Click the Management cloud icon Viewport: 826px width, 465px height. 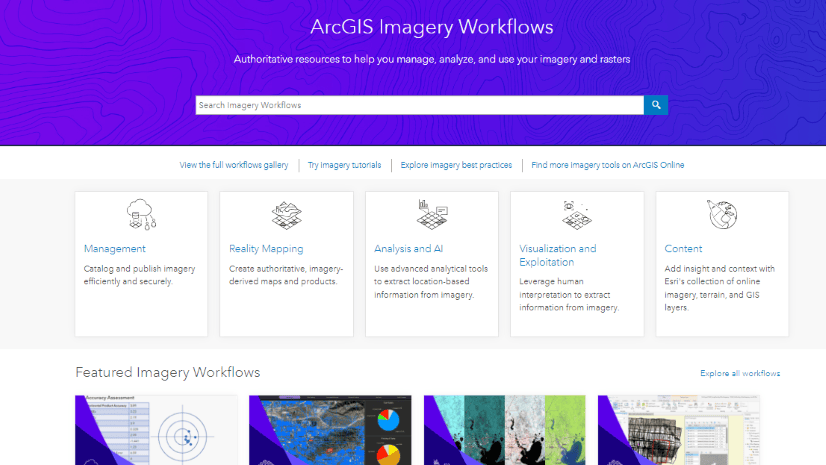pyautogui.click(x=141, y=214)
